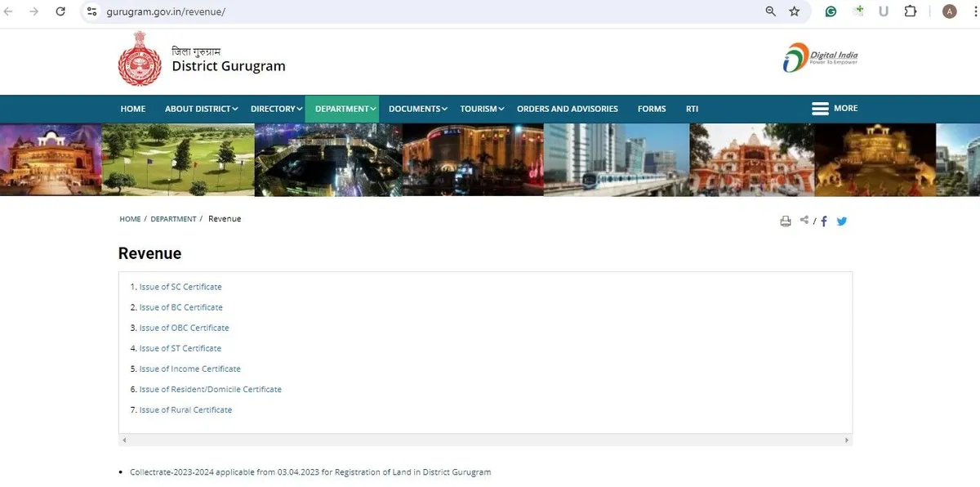Go to the RTI menu item
Viewport: 980px width, 487px height.
tap(692, 109)
